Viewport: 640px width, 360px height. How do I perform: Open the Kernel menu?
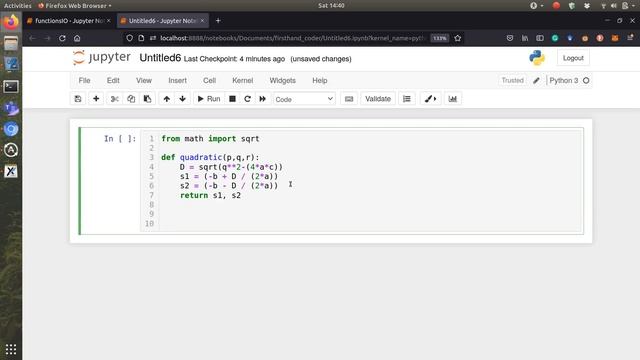(x=242, y=80)
